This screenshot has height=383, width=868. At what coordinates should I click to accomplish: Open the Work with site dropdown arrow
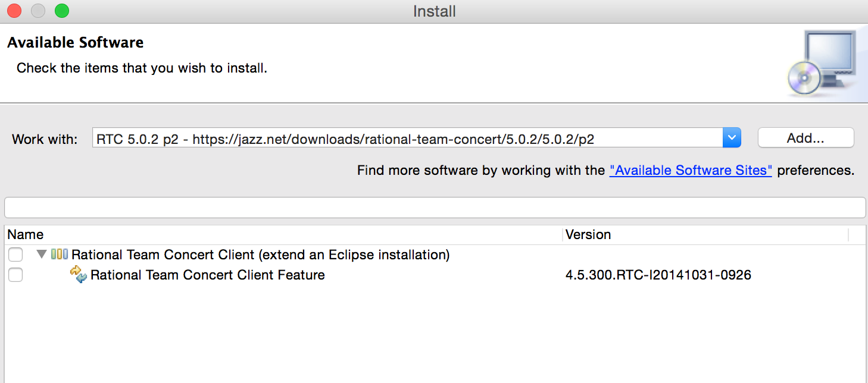coord(732,139)
